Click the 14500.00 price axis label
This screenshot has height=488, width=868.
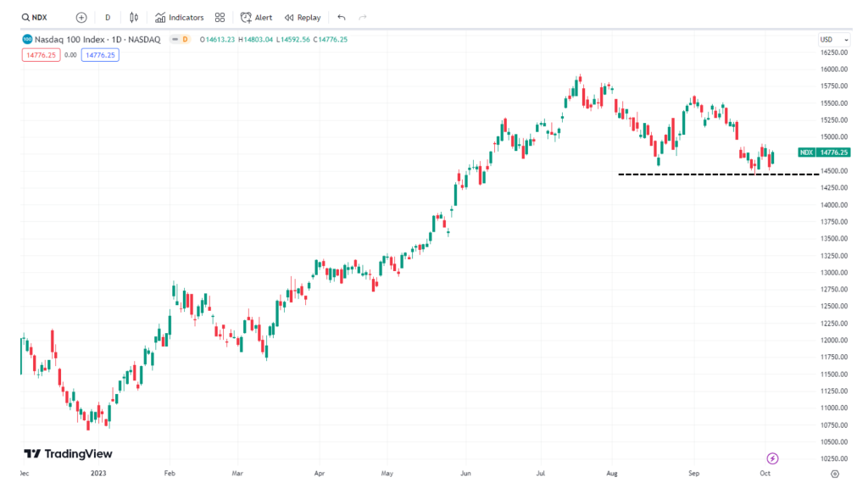834,171
